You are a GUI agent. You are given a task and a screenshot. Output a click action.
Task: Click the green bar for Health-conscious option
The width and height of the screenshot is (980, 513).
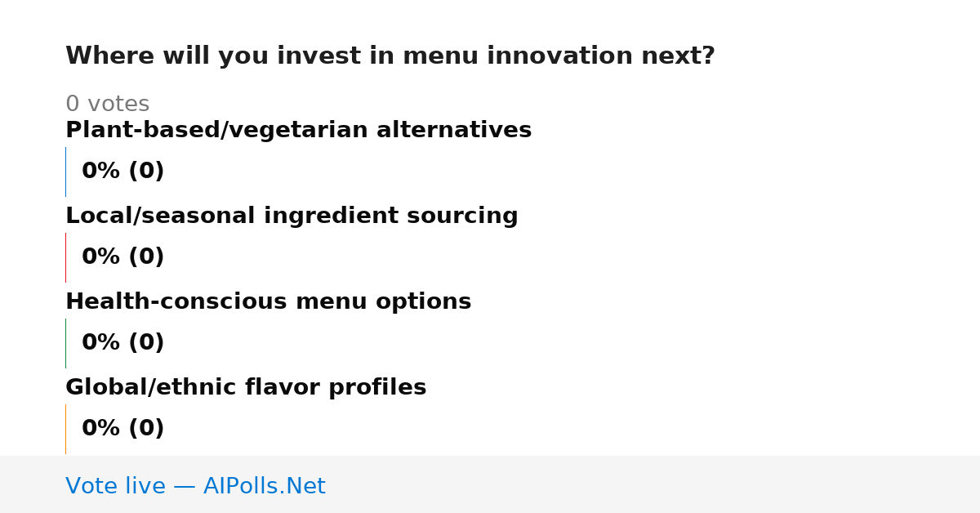point(65,343)
